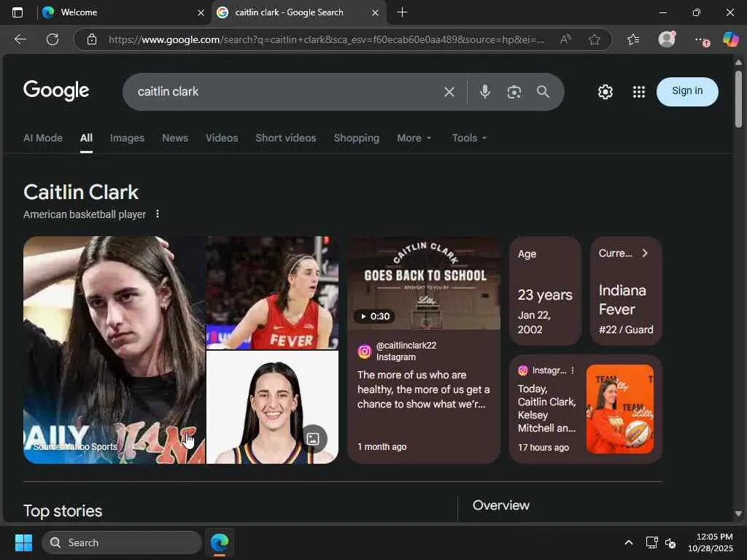Open the Edge profile avatar
This screenshot has height=560, width=747.
(x=667, y=39)
